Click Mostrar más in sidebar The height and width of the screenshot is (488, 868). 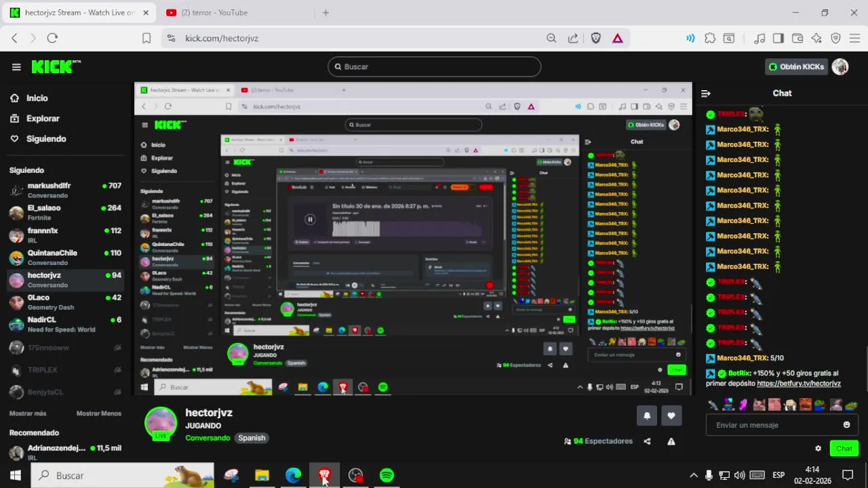pos(28,413)
